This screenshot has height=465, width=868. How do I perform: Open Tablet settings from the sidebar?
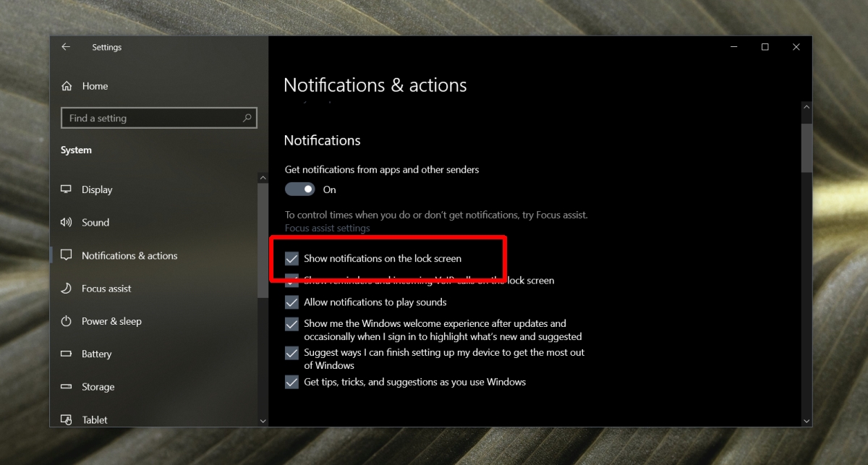pyautogui.click(x=67, y=419)
